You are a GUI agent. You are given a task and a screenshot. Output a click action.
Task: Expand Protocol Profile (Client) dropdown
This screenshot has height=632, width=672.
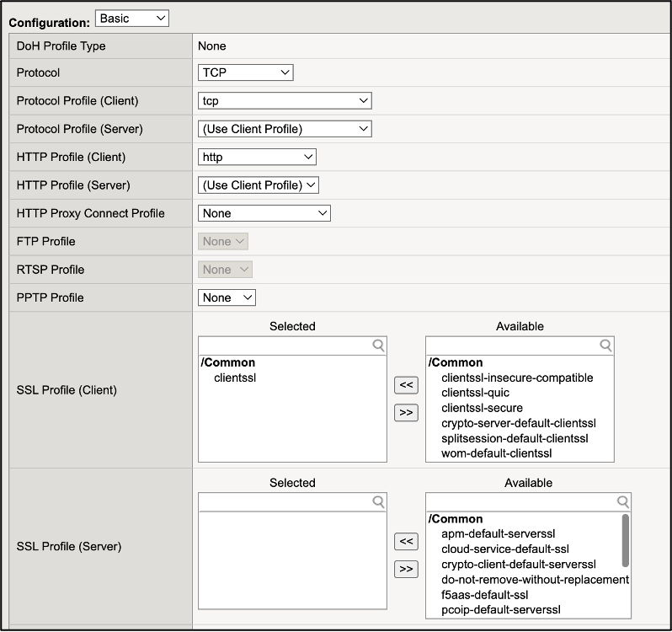pos(285,101)
